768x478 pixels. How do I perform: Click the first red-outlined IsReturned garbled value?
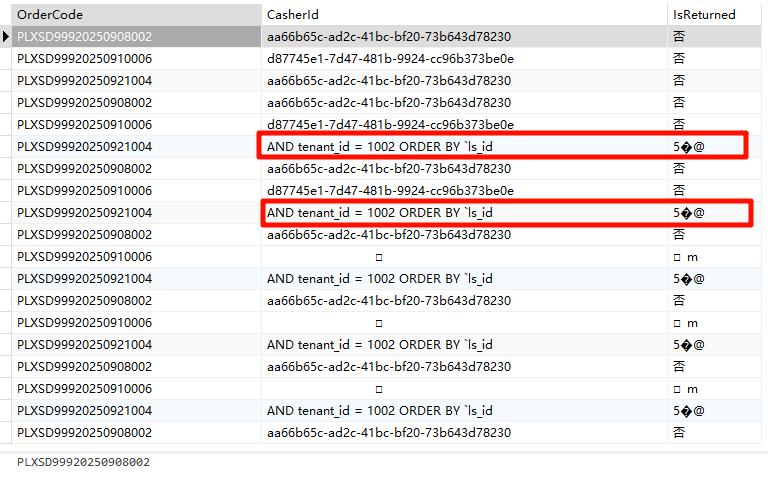click(x=689, y=147)
